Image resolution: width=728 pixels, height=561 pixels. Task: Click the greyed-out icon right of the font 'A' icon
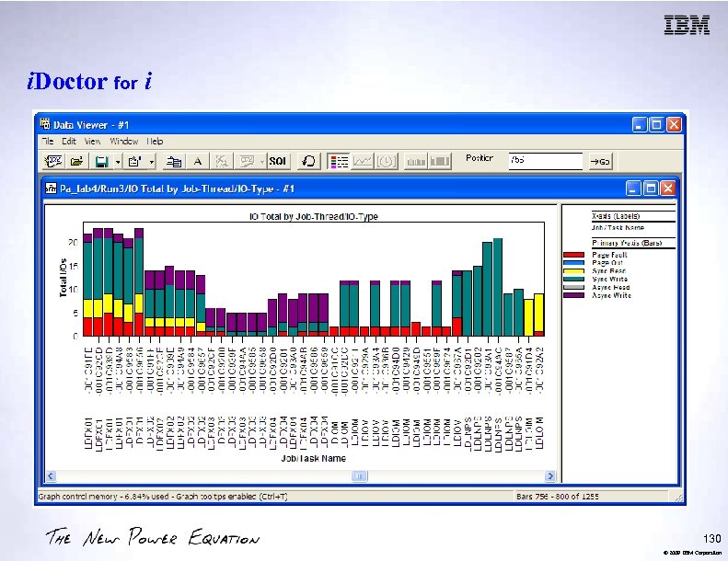222,161
